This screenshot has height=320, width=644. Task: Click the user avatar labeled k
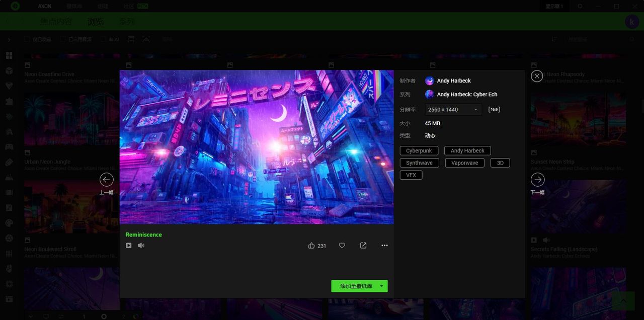tap(631, 22)
